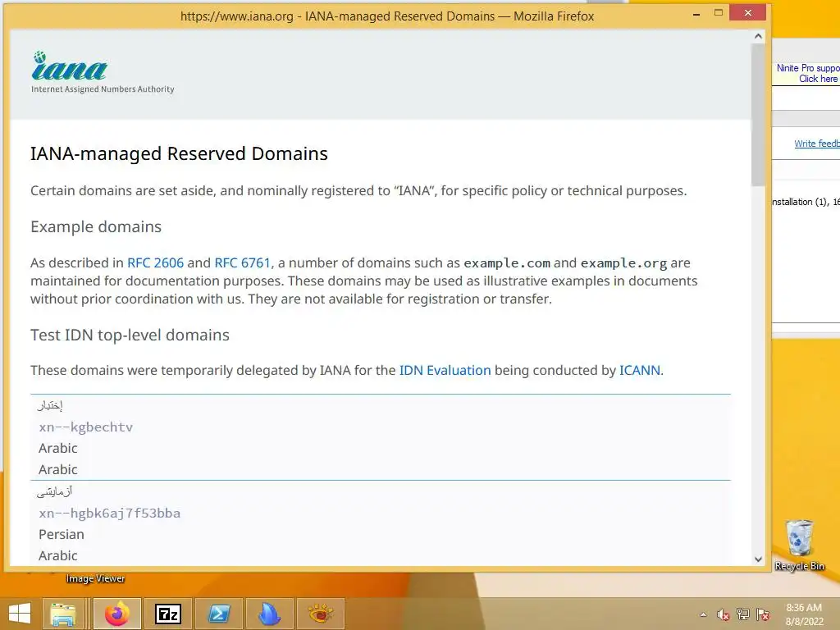Click the Ninite Pro support link in background window
Screen dimensions: 840x630
click(x=808, y=73)
